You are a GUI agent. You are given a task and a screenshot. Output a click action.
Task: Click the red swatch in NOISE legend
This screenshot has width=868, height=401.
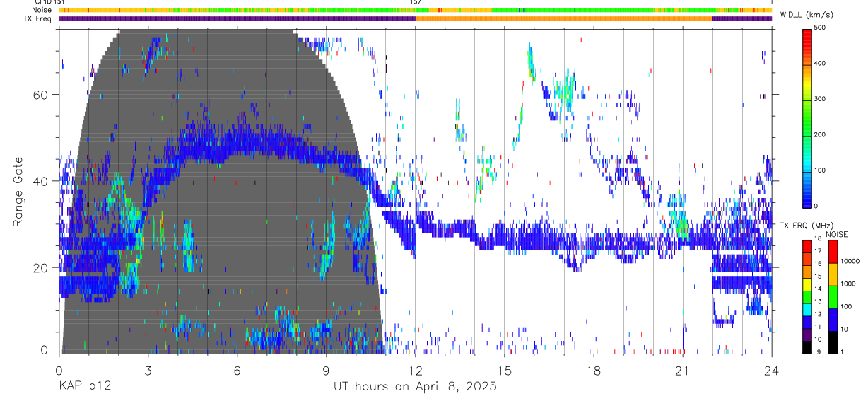click(x=833, y=252)
